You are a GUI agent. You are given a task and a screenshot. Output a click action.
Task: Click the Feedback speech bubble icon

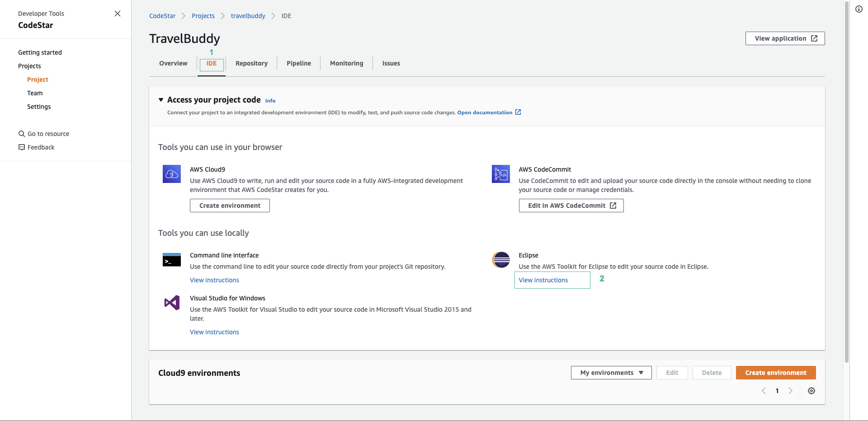pyautogui.click(x=21, y=147)
